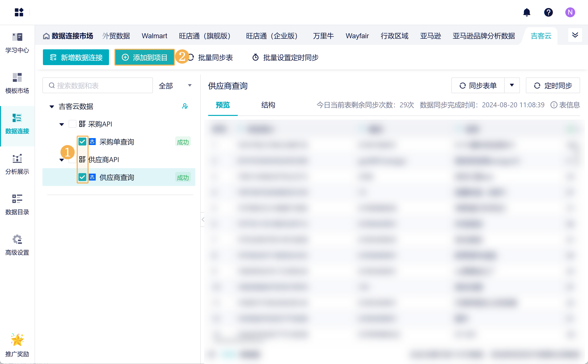
Task: Click the 添加到项目 button
Action: tap(145, 57)
